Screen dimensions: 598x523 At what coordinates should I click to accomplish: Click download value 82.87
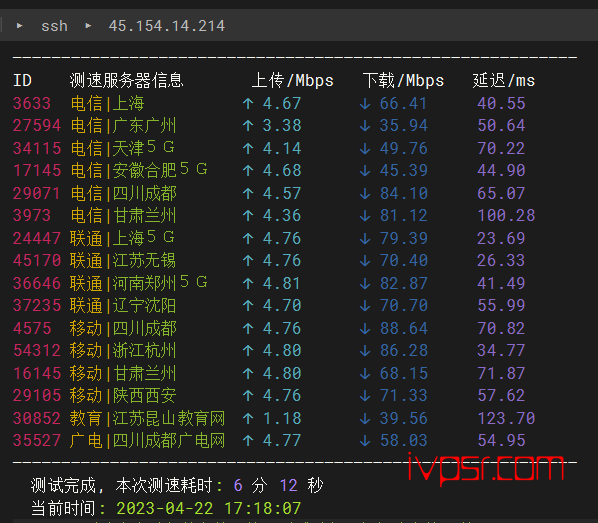coord(403,283)
